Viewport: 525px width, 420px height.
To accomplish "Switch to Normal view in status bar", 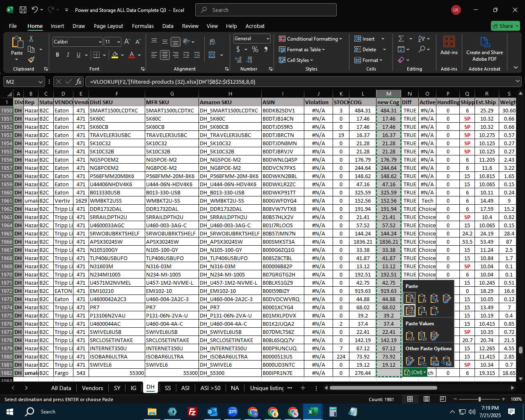I will coord(410,399).
